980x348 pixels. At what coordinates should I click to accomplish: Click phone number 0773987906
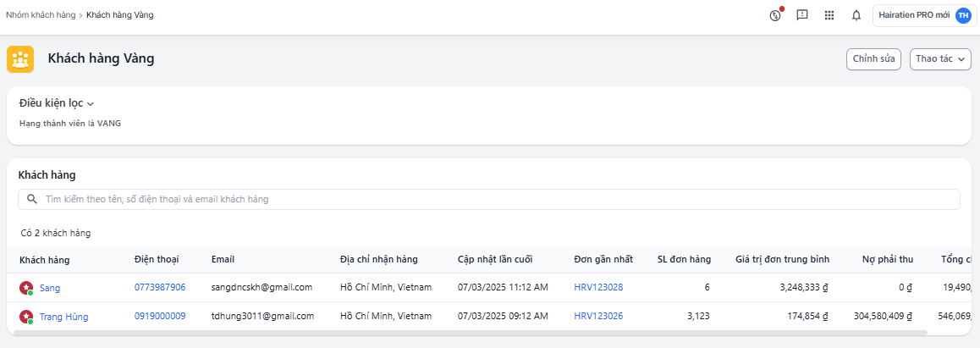[x=159, y=288]
